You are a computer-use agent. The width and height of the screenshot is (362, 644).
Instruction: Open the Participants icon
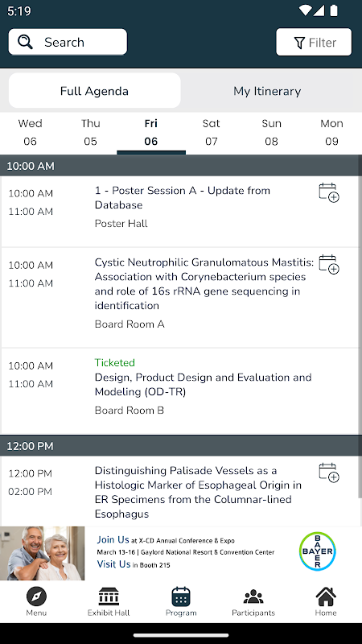(x=253, y=597)
